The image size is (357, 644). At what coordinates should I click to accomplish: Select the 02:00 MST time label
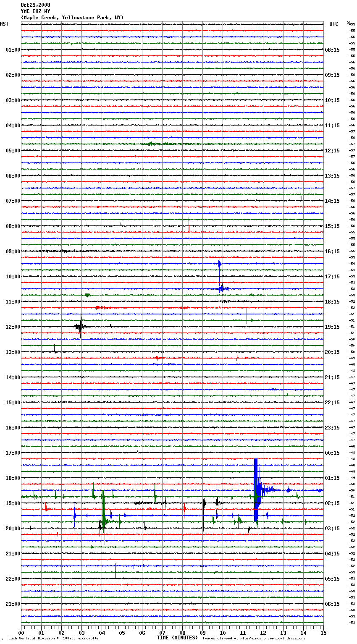(x=13, y=75)
